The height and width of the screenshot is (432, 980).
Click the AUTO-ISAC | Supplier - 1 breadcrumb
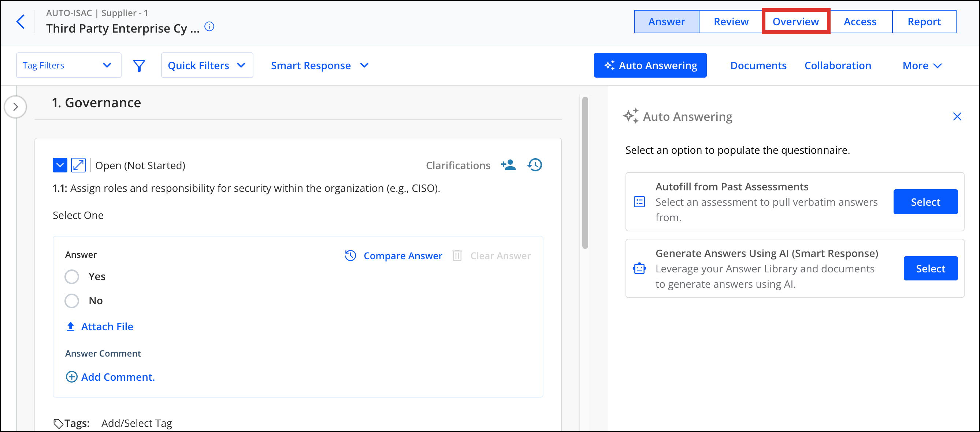click(97, 13)
